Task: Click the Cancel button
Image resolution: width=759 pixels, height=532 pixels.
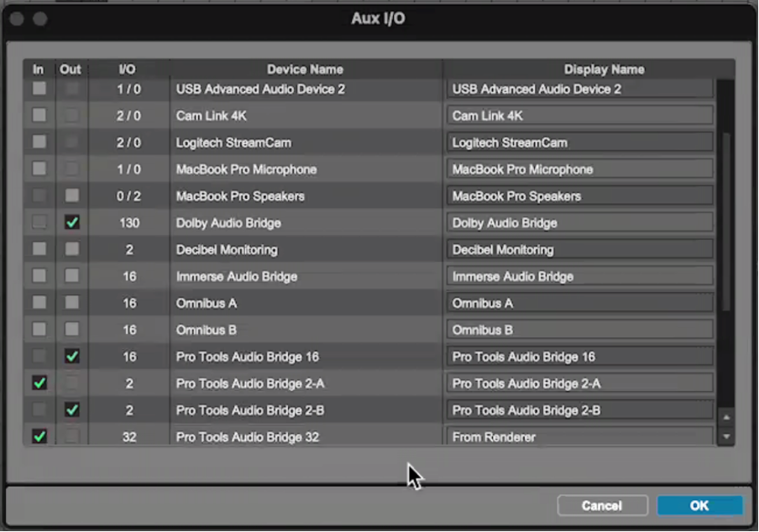Action: coord(602,505)
